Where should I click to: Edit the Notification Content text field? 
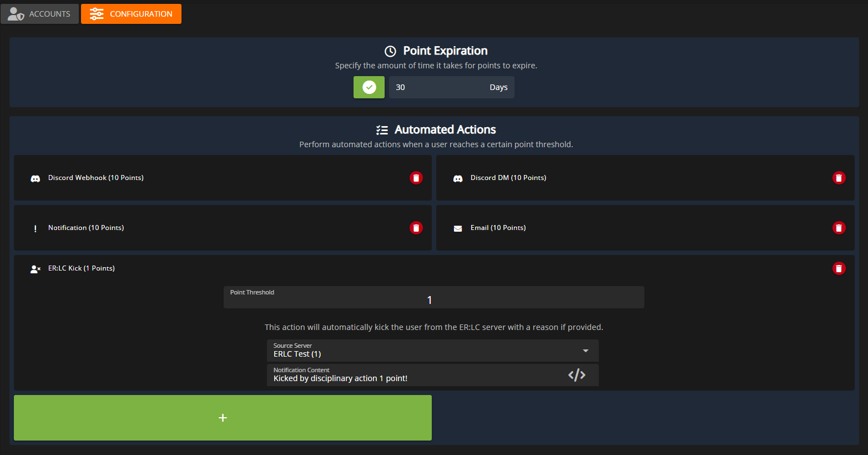[411, 378]
